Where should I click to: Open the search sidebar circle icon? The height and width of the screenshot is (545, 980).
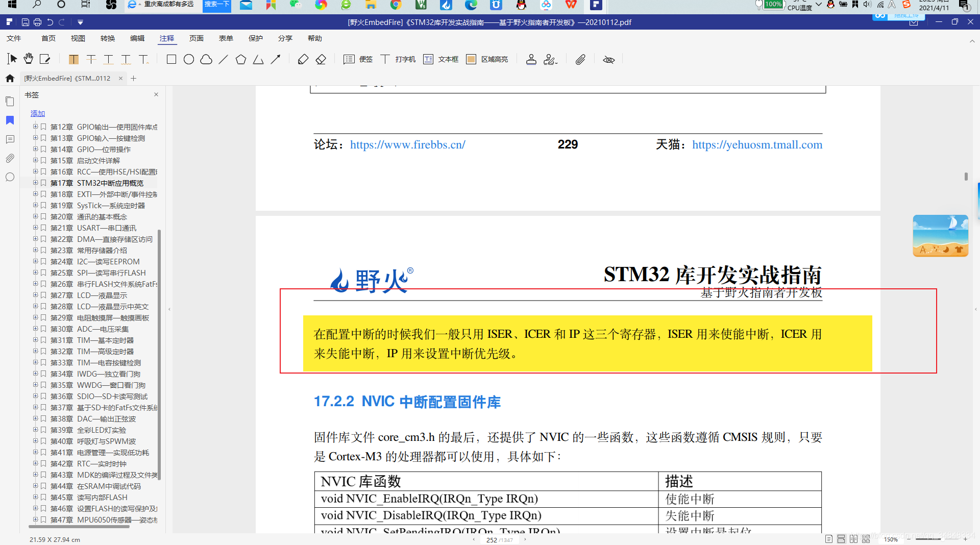10,177
